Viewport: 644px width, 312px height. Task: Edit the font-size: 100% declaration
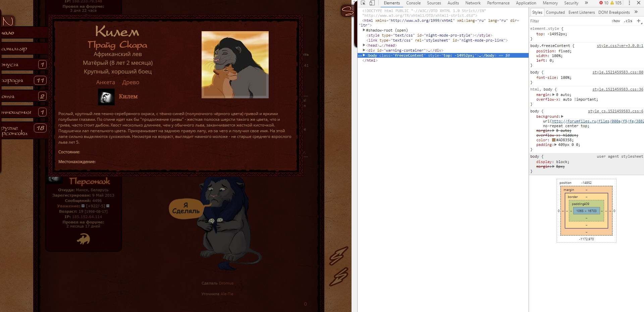click(554, 77)
